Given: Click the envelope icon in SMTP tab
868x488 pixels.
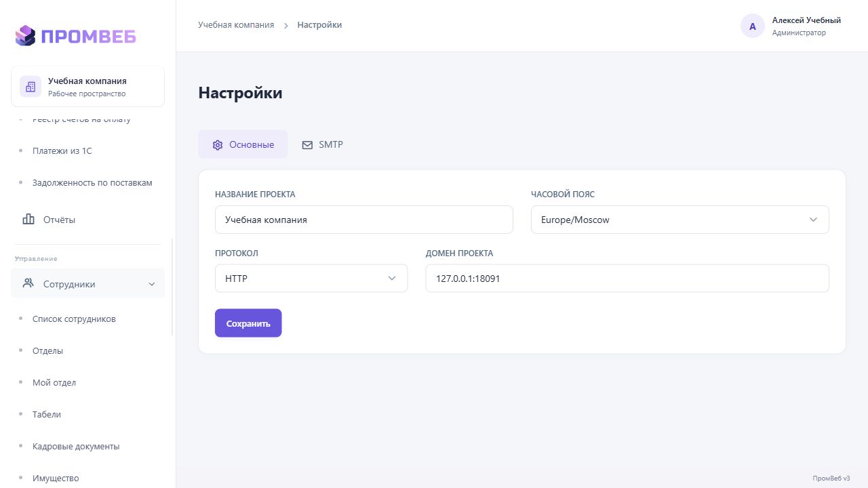Looking at the screenshot, I should tap(307, 145).
